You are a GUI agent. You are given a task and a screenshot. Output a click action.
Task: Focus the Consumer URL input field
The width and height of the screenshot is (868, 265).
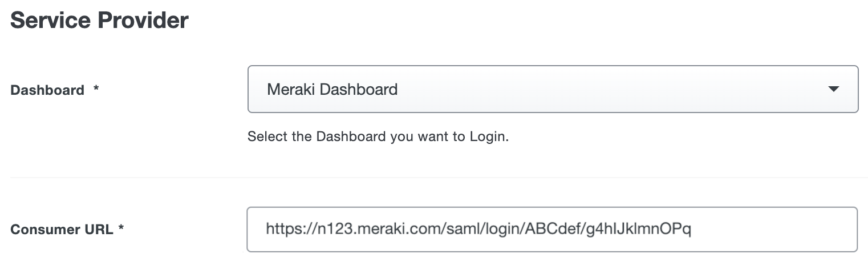pyautogui.click(x=552, y=229)
